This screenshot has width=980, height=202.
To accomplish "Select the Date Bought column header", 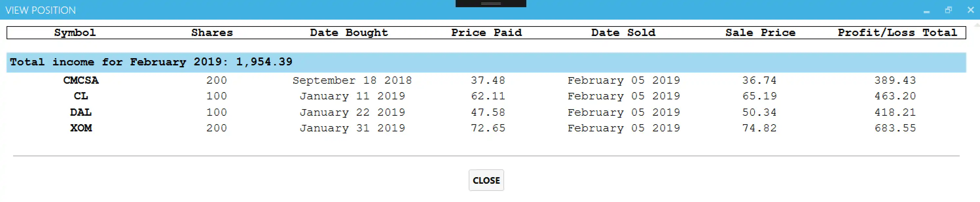I will (x=349, y=33).
